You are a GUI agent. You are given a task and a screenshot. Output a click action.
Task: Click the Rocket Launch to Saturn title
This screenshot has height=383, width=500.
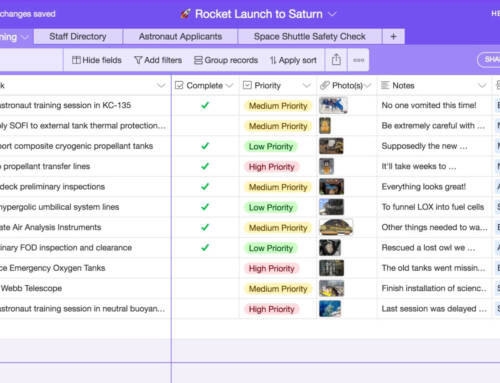point(259,14)
